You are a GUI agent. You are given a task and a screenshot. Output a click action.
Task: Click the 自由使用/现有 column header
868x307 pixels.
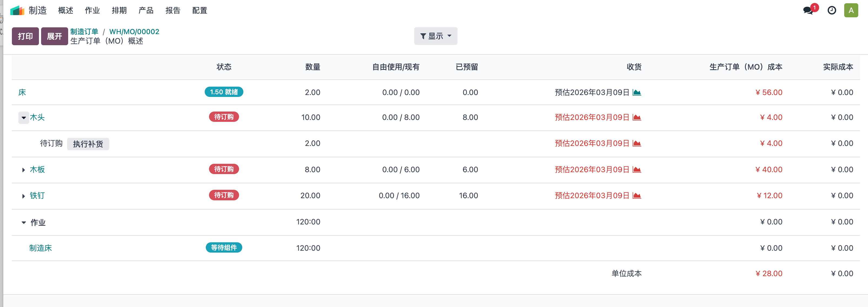tap(396, 67)
